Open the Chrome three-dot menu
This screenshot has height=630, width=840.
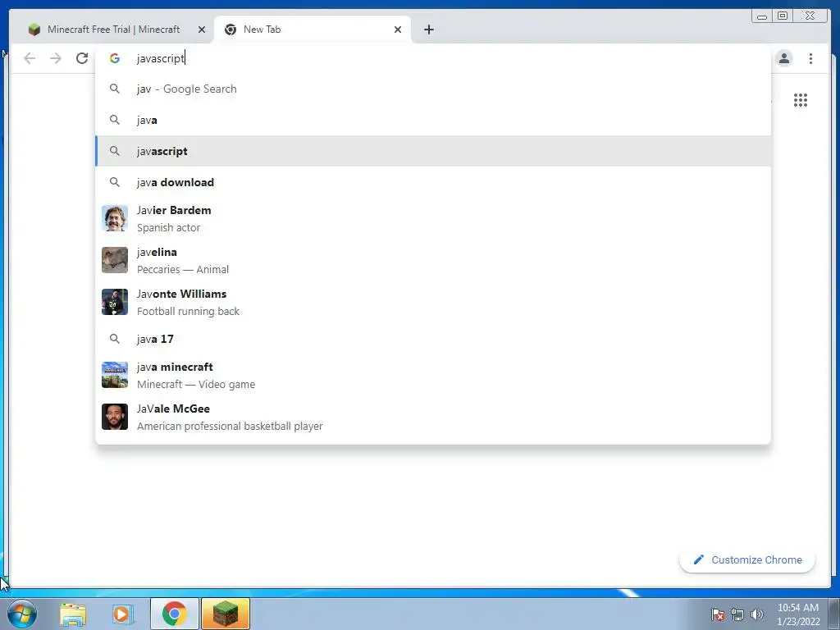[x=810, y=58]
